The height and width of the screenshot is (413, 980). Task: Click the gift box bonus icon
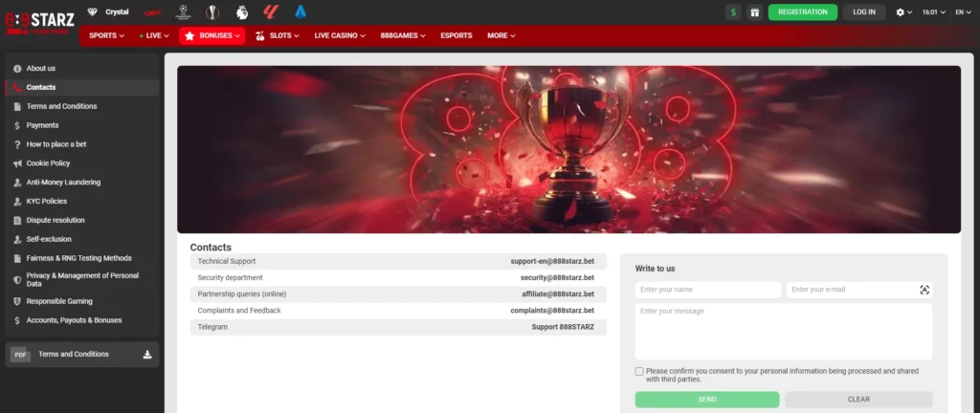point(755,11)
